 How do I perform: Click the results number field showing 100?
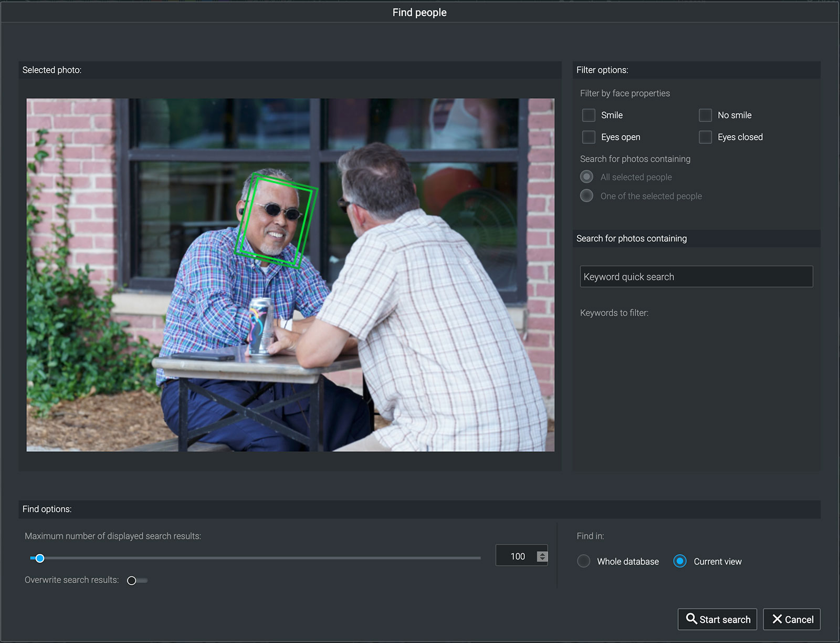click(x=517, y=556)
